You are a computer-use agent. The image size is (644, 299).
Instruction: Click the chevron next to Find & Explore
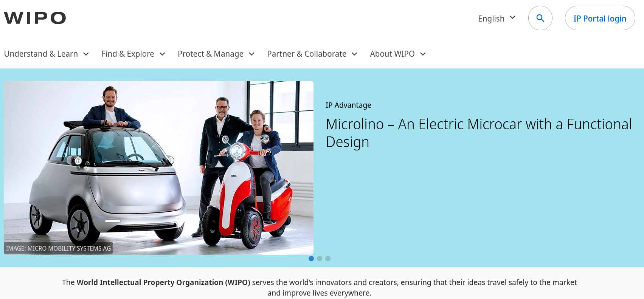pyautogui.click(x=162, y=54)
